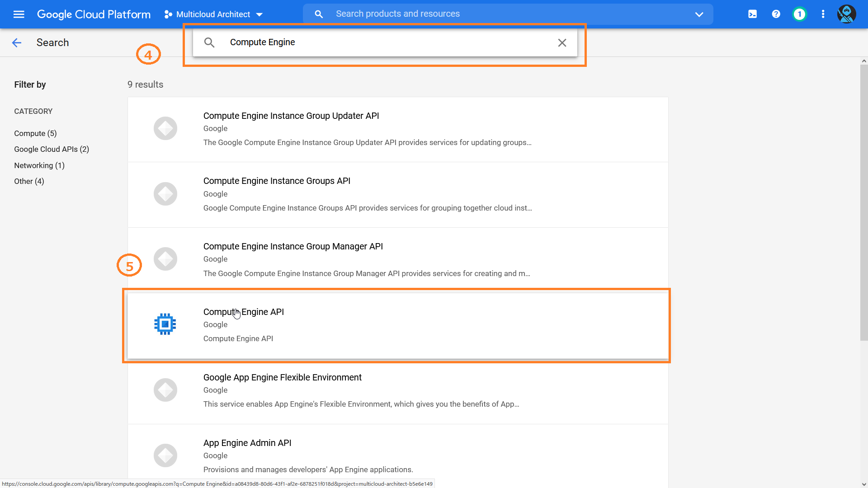868x488 pixels.
Task: Filter results by Compute category
Action: click(x=35, y=133)
